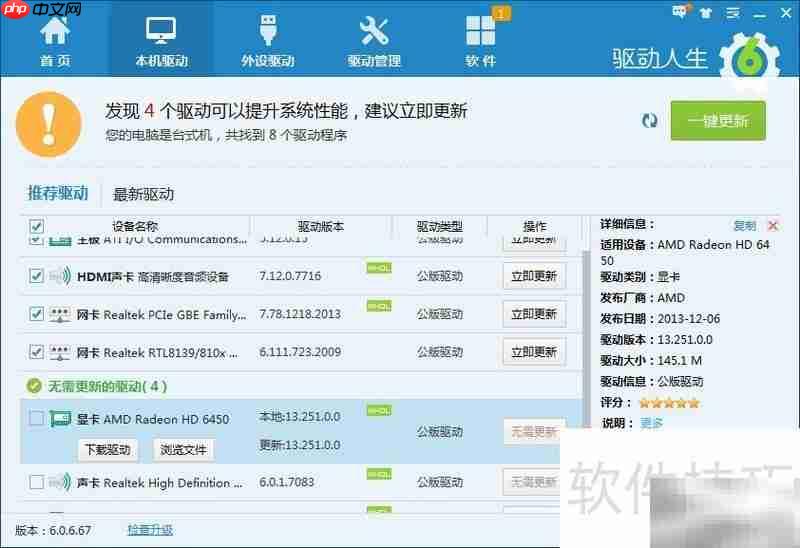This screenshot has height=548, width=800.
Task: Click 立即更新 for HDMI声卡
Action: coord(534,276)
